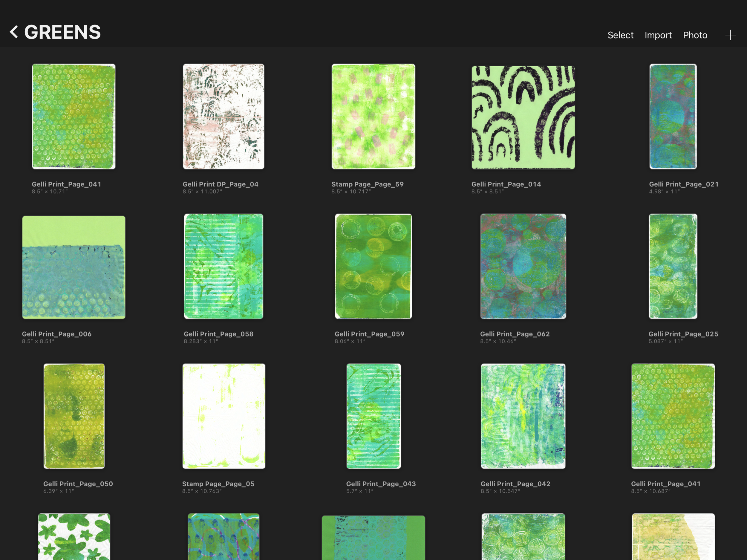Go back using the chevron arrow
Image resolution: width=747 pixels, height=560 pixels.
pyautogui.click(x=14, y=32)
